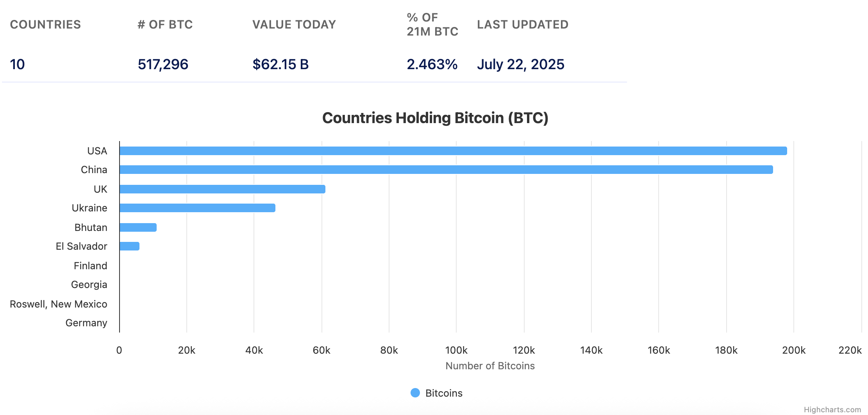Click the Finland axis label
Image resolution: width=868 pixels, height=415 pixels.
pyautogui.click(x=90, y=266)
